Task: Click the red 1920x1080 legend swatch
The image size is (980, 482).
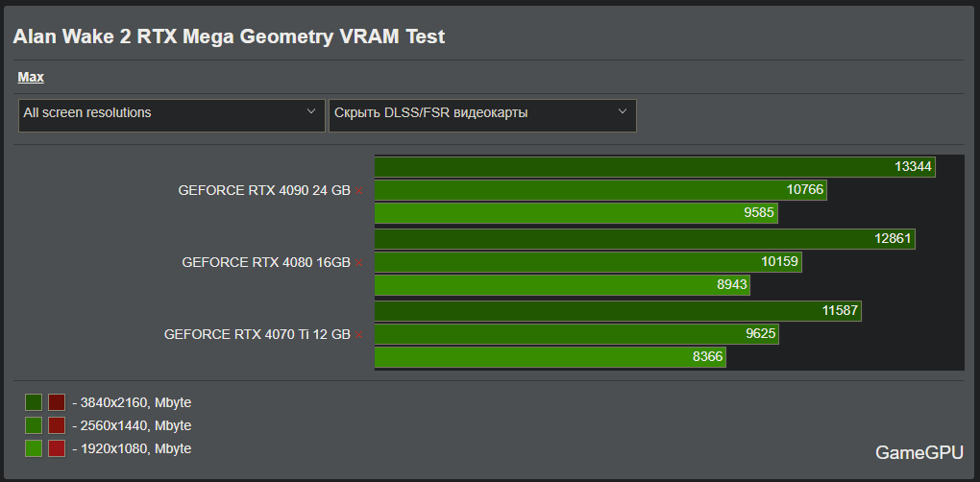Action: (57, 448)
